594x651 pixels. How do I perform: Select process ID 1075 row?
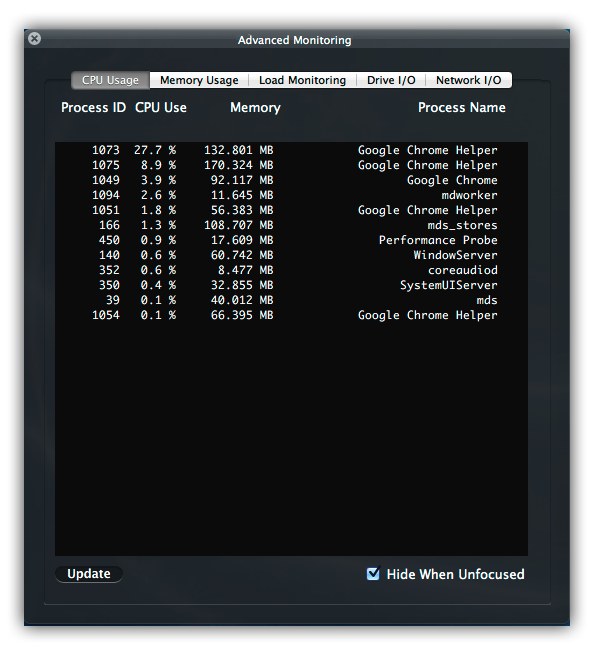click(291, 165)
